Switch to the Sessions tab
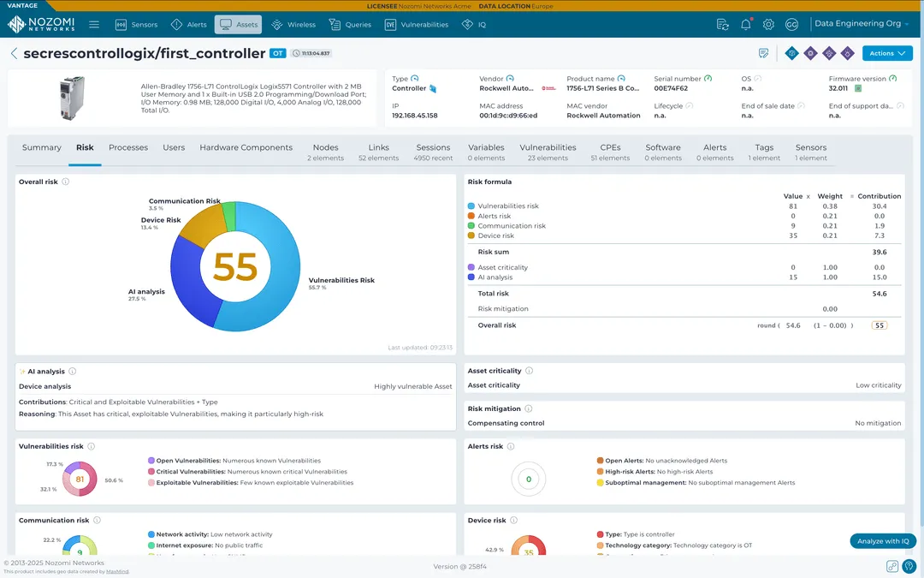924x578 pixels. (x=433, y=152)
